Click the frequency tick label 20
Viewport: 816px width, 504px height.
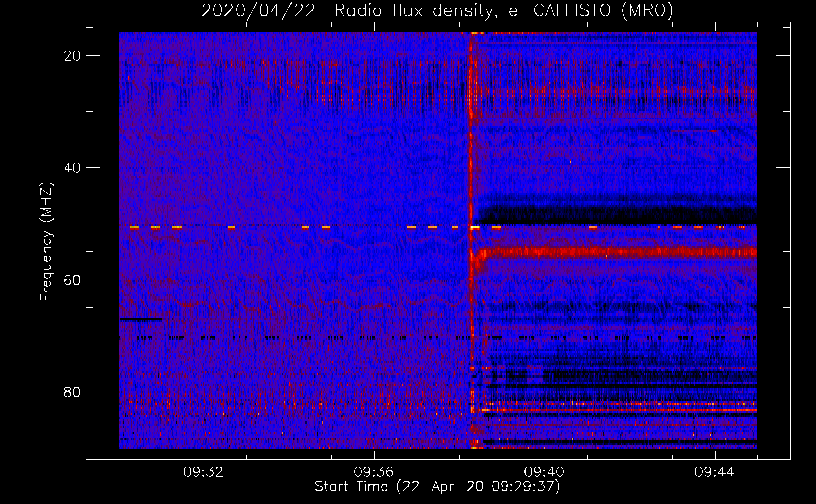72,56
